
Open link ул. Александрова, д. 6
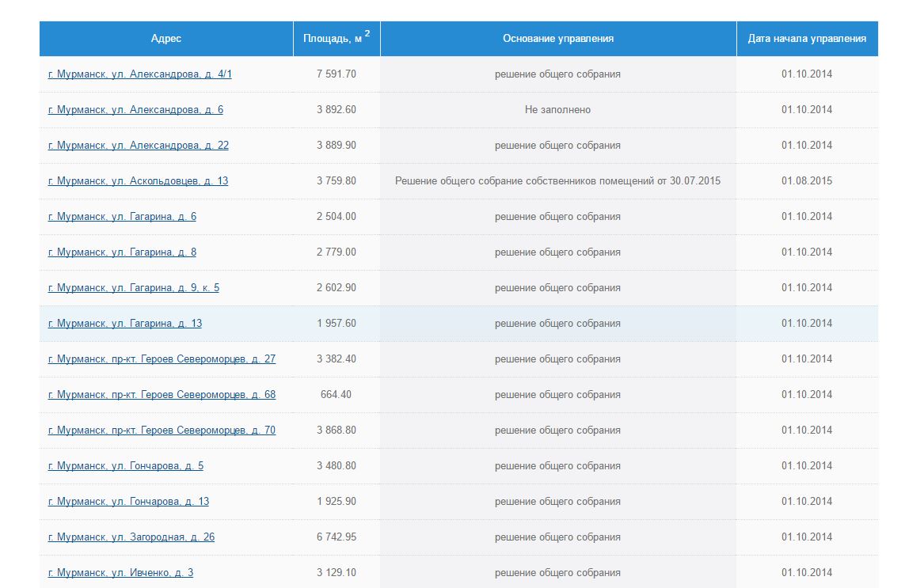coord(135,109)
